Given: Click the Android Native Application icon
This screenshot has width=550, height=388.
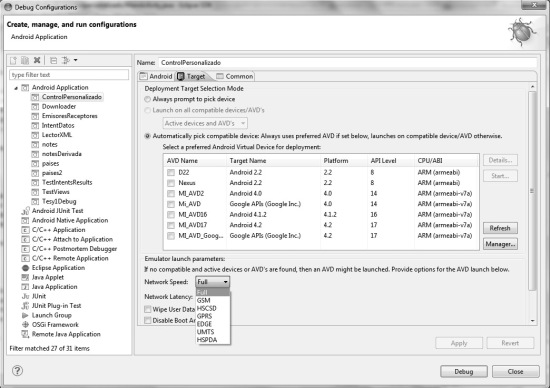Looking at the screenshot, I should pos(25,220).
